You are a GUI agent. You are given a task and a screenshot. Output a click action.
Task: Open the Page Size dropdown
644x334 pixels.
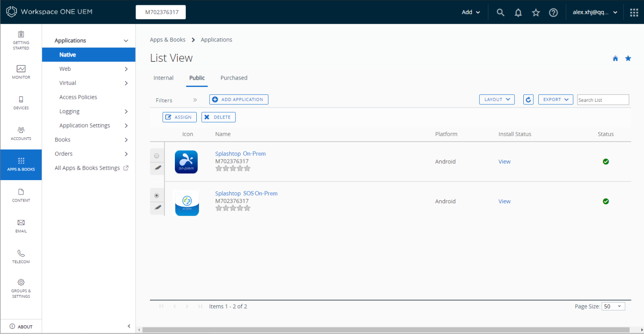click(613, 306)
